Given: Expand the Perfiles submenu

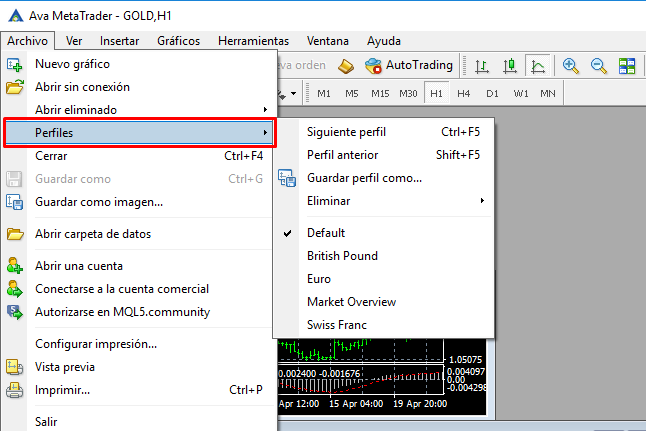Looking at the screenshot, I should click(140, 133).
